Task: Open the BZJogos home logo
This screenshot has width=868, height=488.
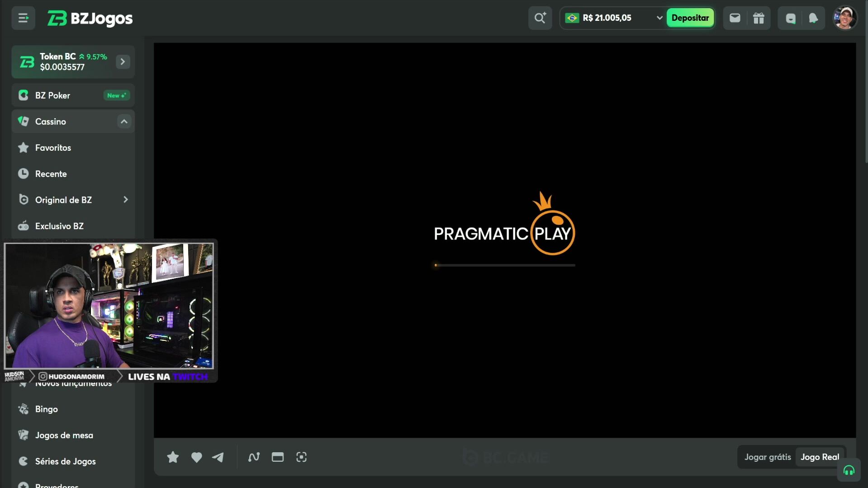Action: coord(90,19)
